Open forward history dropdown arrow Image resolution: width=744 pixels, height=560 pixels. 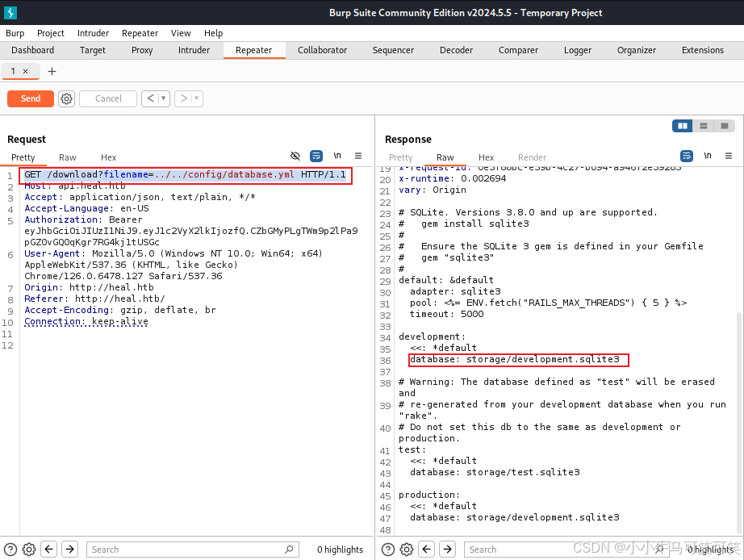(x=197, y=98)
